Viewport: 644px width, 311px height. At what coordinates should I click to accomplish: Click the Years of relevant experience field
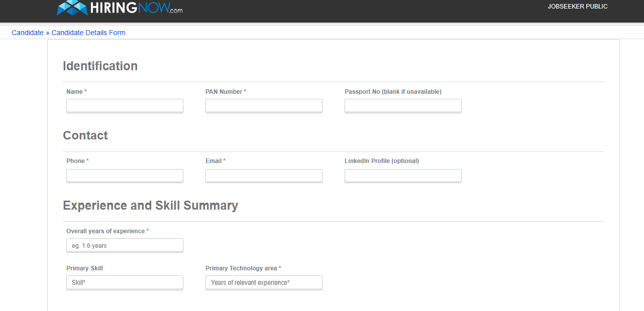click(264, 282)
